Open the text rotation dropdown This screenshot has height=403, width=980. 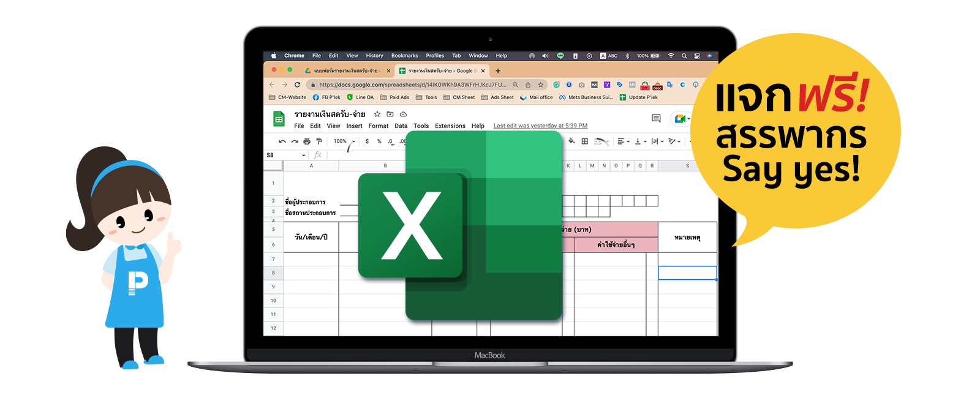coord(674,141)
